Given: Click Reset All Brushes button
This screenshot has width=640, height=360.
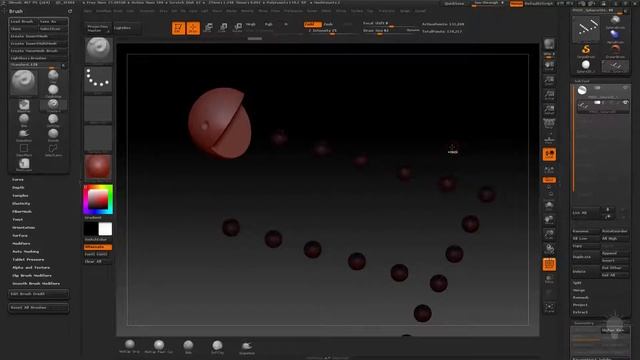Looking at the screenshot, I should tap(39, 308).
